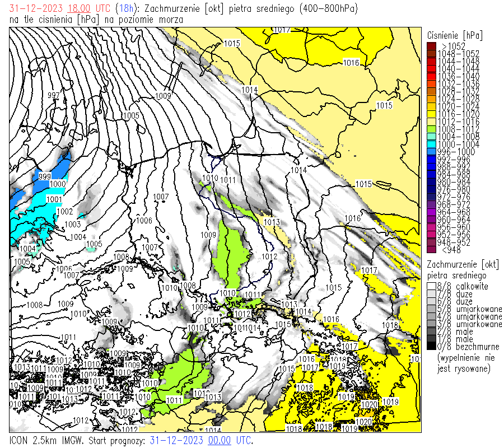
Task: Click the 5/8 umiarkowane cloud cover swatch
Action: click(431, 309)
